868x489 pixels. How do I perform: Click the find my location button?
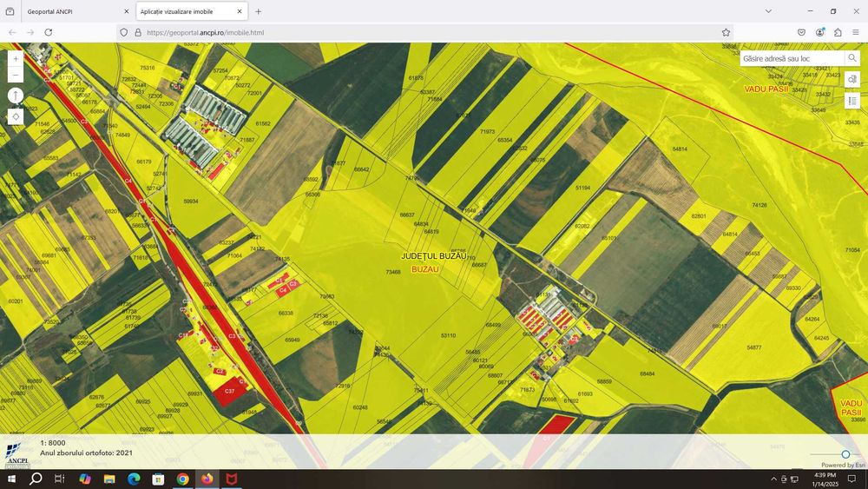[16, 116]
